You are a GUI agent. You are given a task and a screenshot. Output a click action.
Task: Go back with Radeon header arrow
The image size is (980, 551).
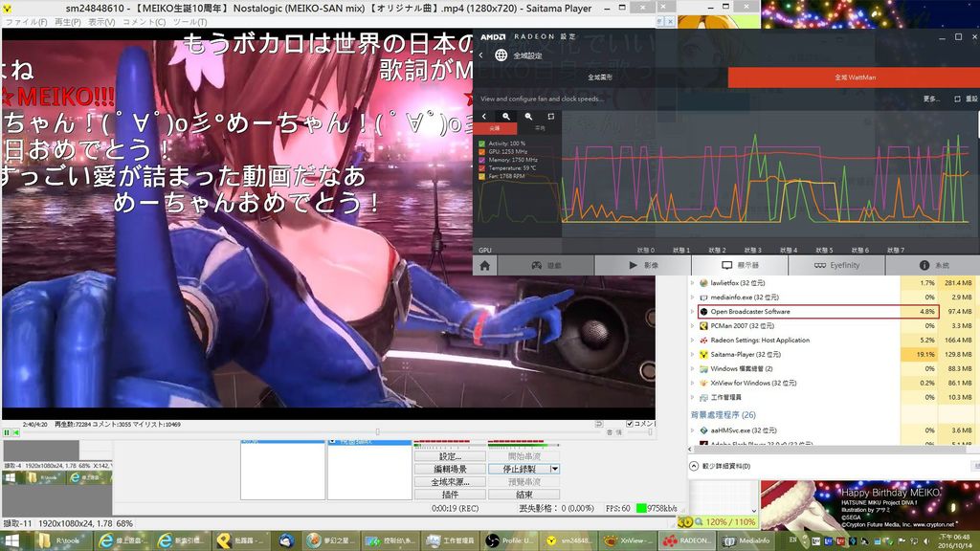click(481, 55)
